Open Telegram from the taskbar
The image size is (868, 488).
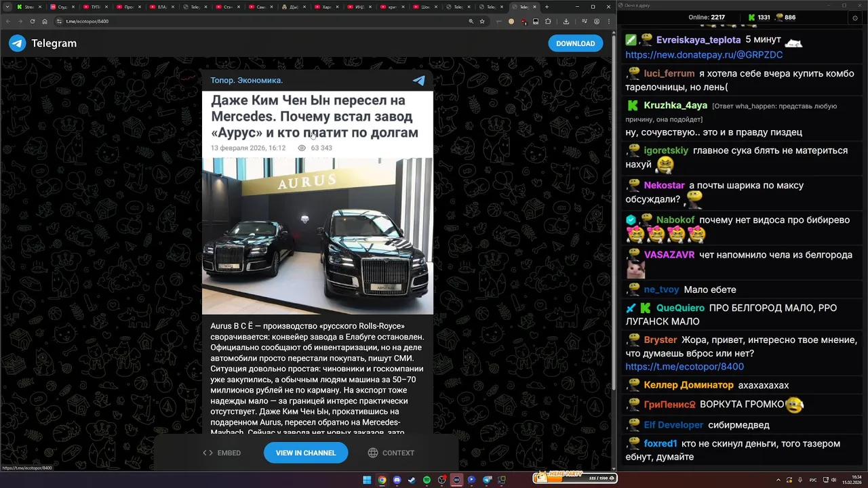[486, 480]
